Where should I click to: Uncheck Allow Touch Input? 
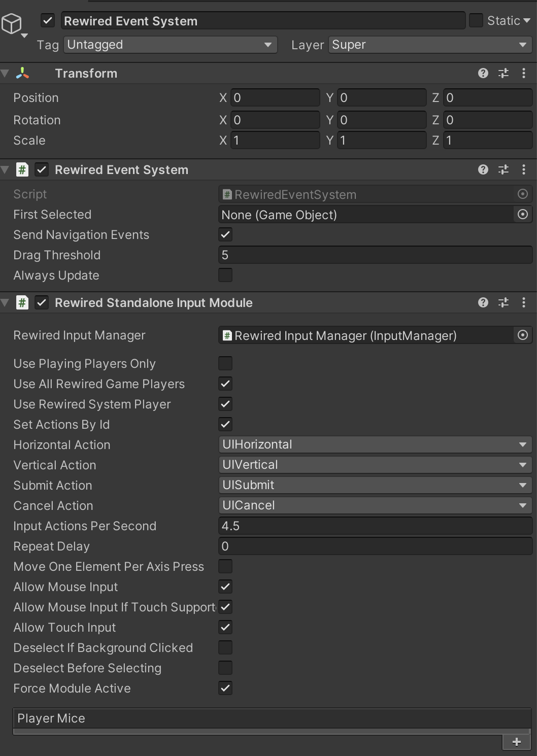point(225,627)
